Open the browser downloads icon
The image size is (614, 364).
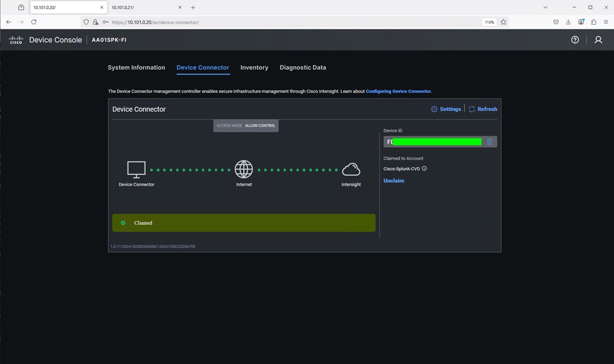click(568, 22)
